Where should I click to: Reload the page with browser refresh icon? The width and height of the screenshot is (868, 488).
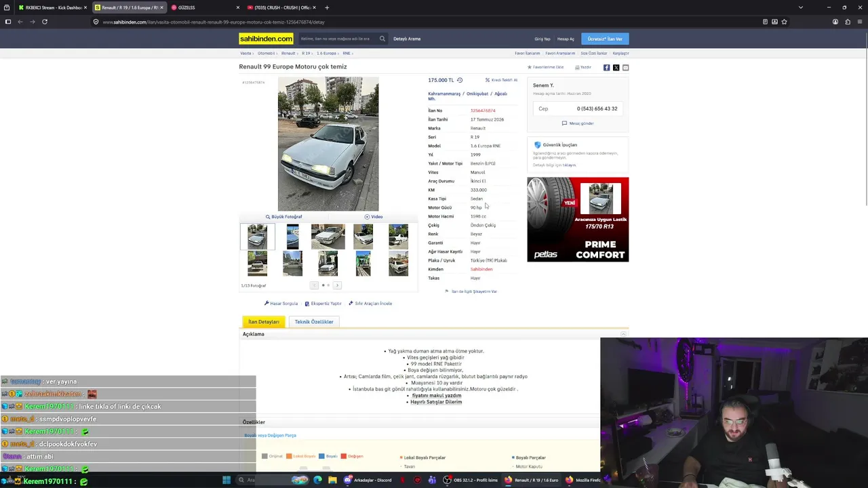[45, 22]
